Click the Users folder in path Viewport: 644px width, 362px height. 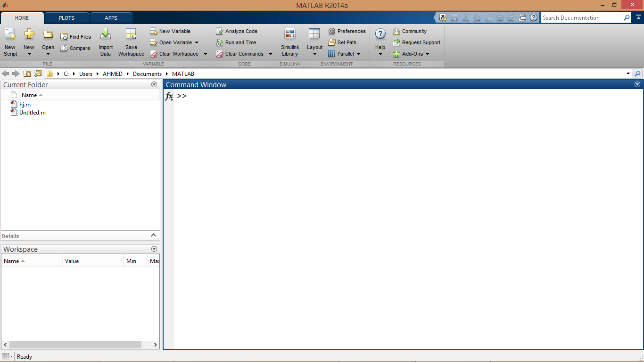pyautogui.click(x=86, y=74)
